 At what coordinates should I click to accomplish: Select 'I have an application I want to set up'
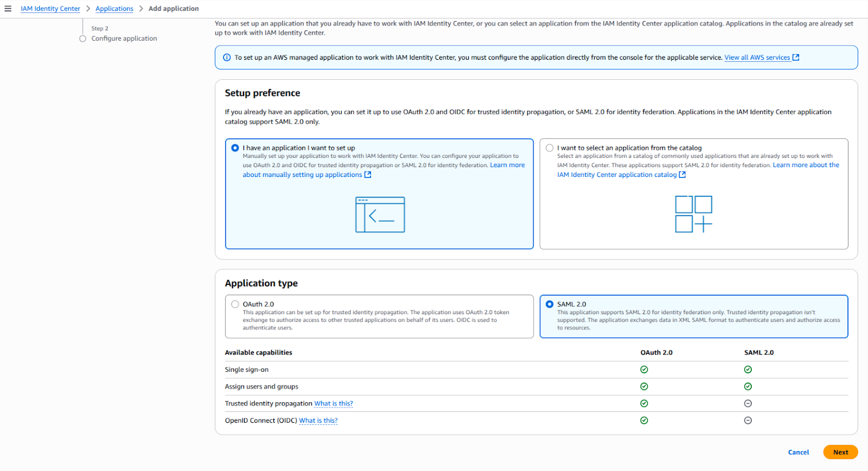pos(235,148)
